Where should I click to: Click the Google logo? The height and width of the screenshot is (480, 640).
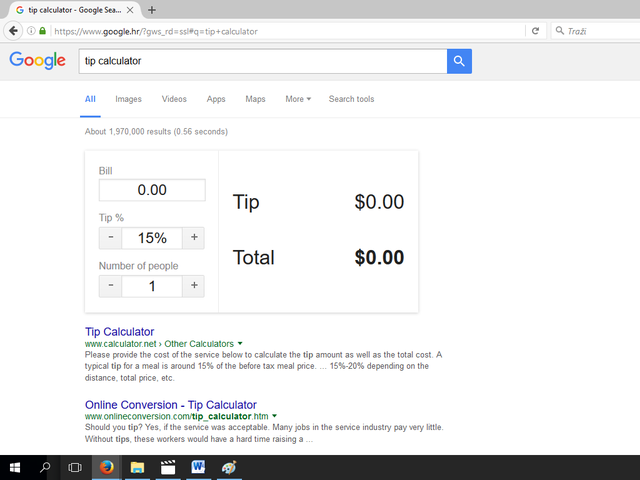[37, 60]
